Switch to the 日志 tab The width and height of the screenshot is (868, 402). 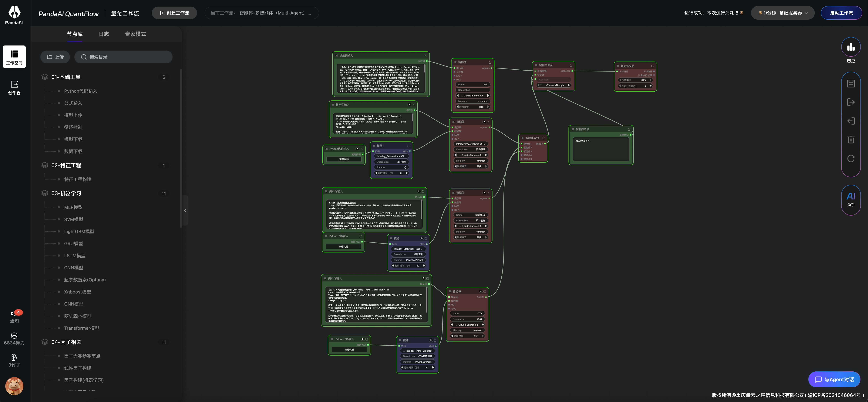104,34
